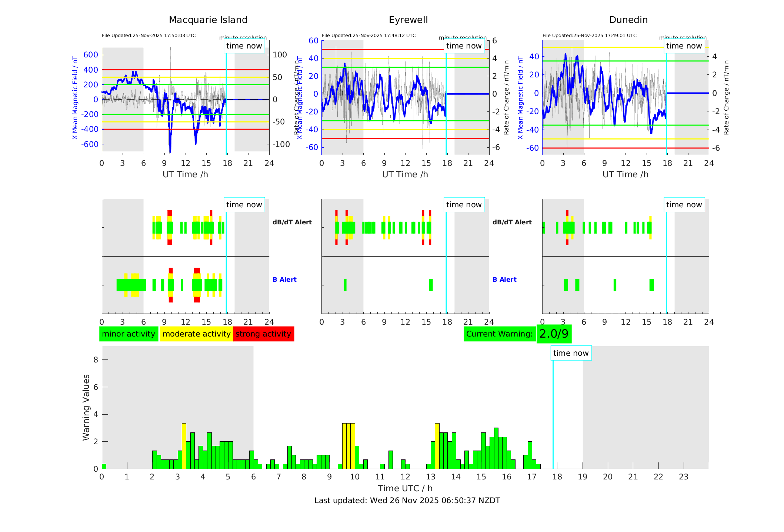Click the 2.0/9 warning value box
The height and width of the screenshot is (532, 784).
pyautogui.click(x=554, y=334)
